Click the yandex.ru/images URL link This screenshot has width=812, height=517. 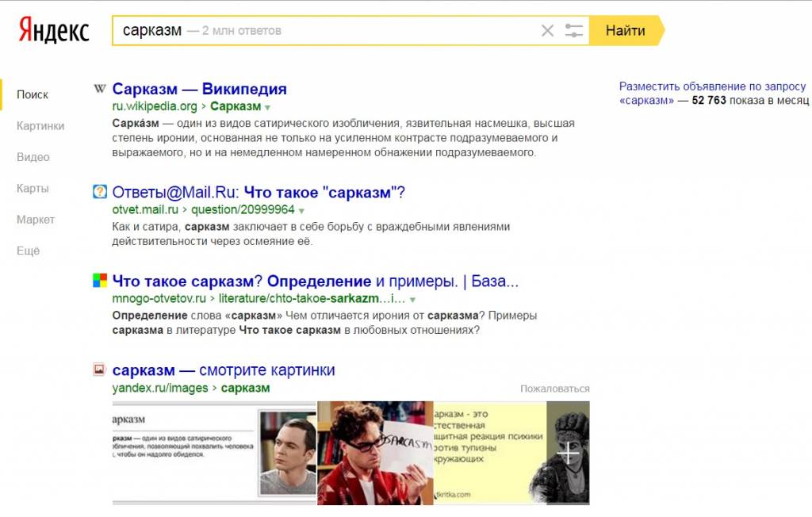click(x=160, y=388)
